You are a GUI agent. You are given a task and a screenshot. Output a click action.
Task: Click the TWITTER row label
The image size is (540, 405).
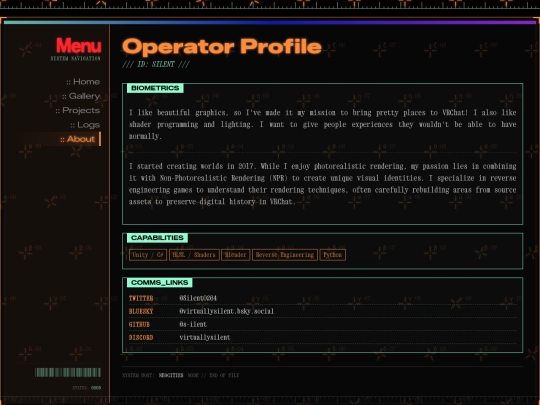point(141,298)
